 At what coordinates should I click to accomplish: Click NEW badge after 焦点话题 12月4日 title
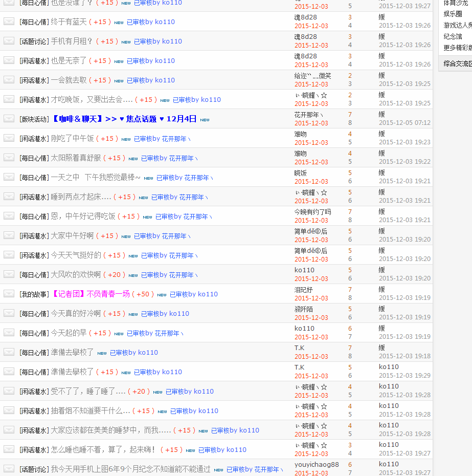tap(205, 120)
